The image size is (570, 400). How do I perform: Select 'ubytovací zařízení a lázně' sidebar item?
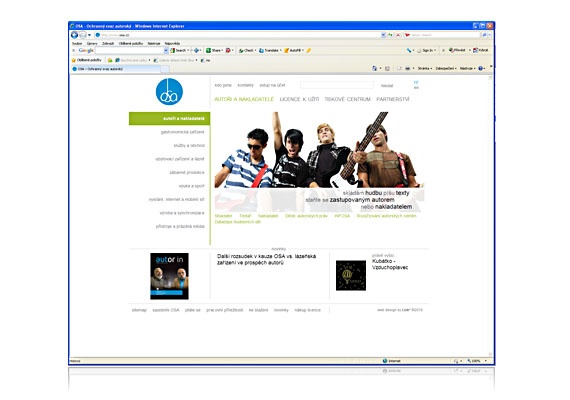(x=180, y=159)
